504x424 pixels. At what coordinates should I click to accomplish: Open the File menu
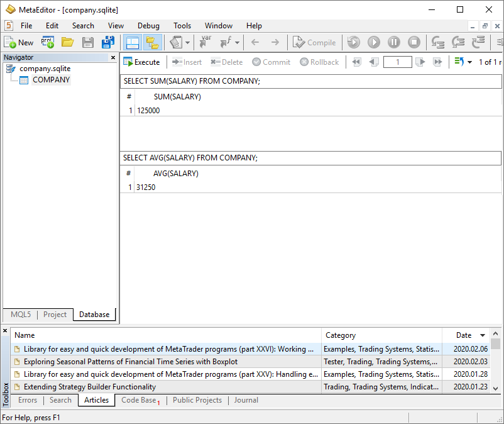click(26, 26)
